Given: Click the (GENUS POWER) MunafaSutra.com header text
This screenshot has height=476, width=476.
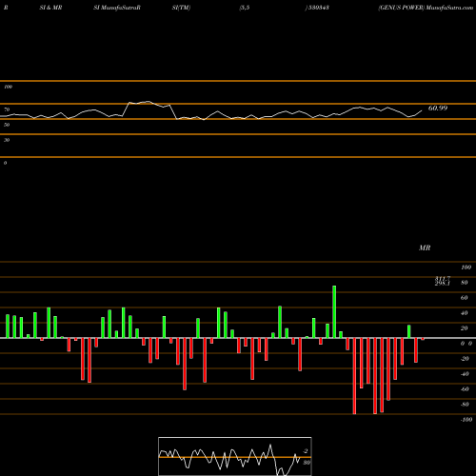Looking at the screenshot, I should tap(426, 8).
